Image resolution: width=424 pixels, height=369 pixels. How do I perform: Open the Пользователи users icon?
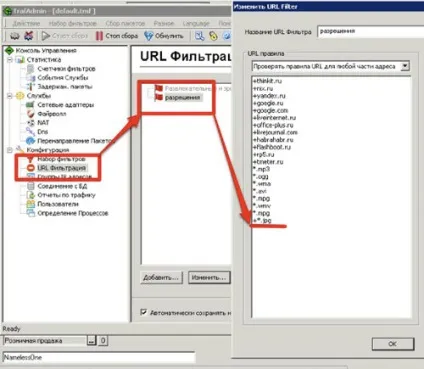[x=31, y=204]
